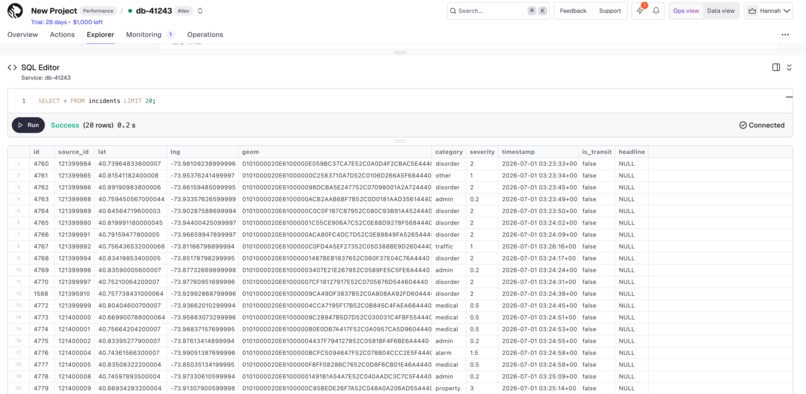Click source_id cell 121399992
Viewport: 806px width, 394px height.
click(74, 246)
